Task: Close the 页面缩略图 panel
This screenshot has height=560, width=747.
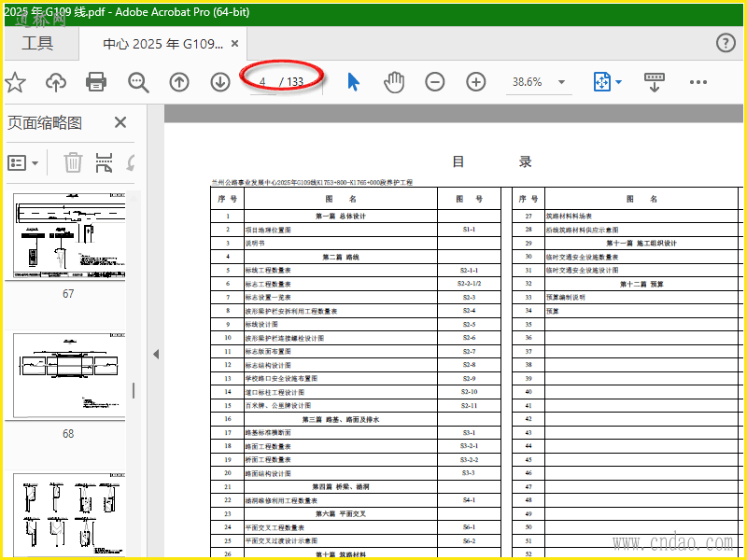Action: click(120, 122)
